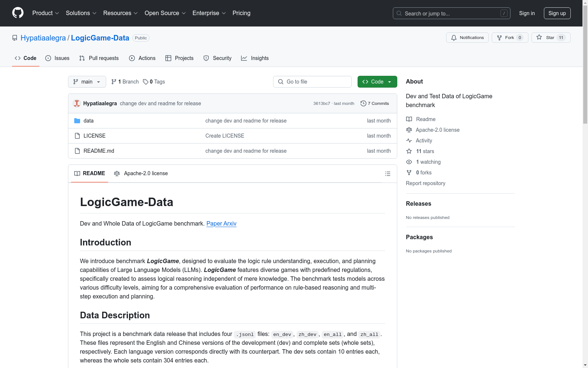Click the data folder icon

tap(77, 121)
